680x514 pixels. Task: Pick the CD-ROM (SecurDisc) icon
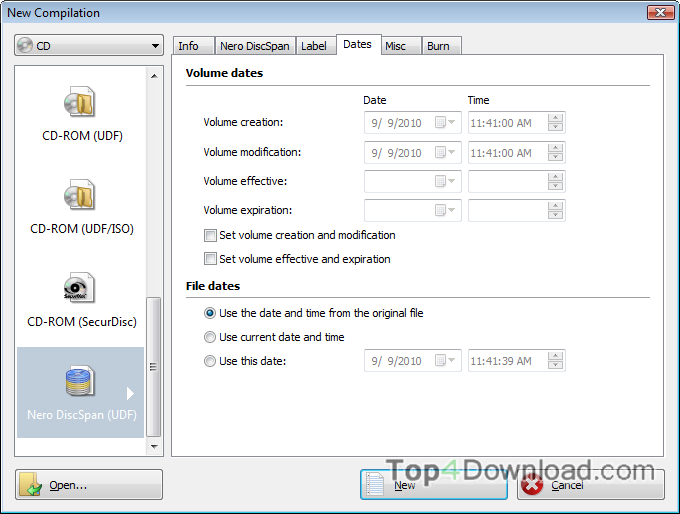(79, 288)
